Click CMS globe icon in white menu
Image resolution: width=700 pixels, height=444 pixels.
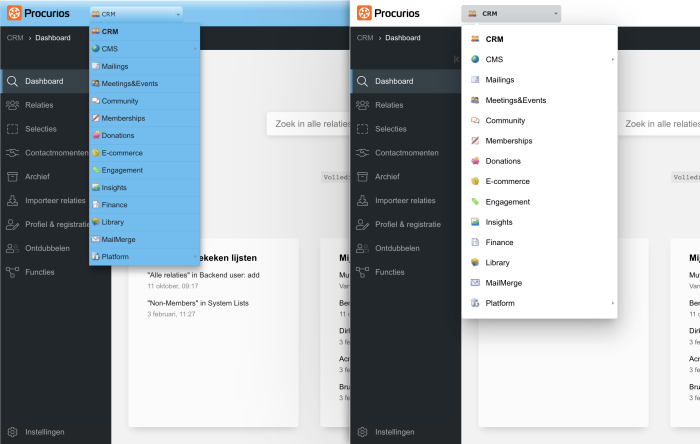coord(475,59)
